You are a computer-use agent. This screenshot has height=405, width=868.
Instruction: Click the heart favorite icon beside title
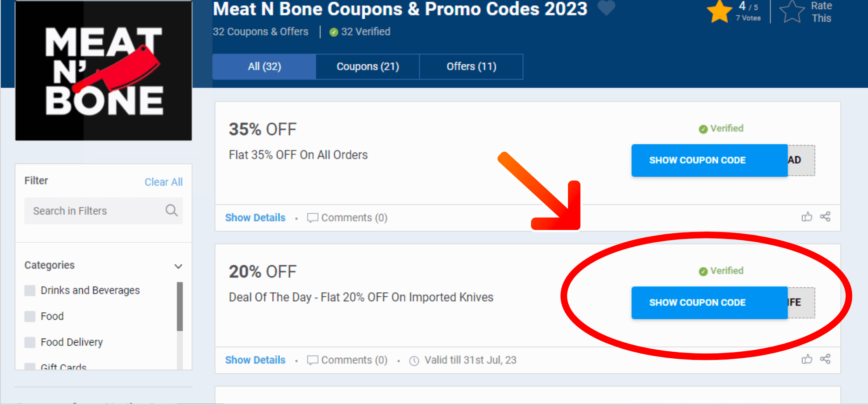(x=606, y=8)
